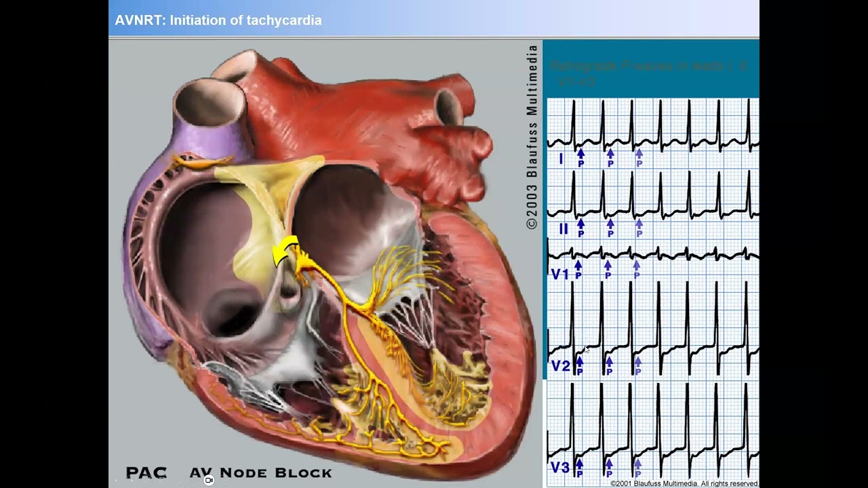This screenshot has height=488, width=868.
Task: Click the 'V1' lead label
Action: coord(559,274)
